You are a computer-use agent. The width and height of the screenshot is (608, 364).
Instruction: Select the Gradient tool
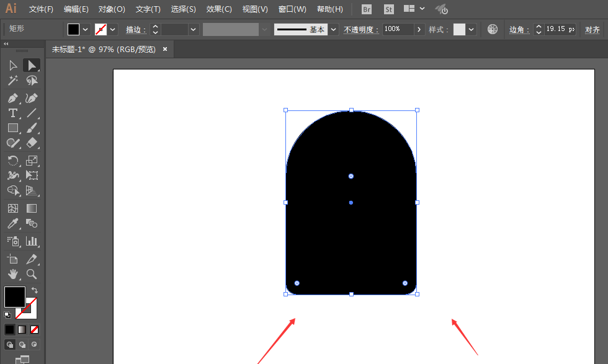(x=32, y=208)
